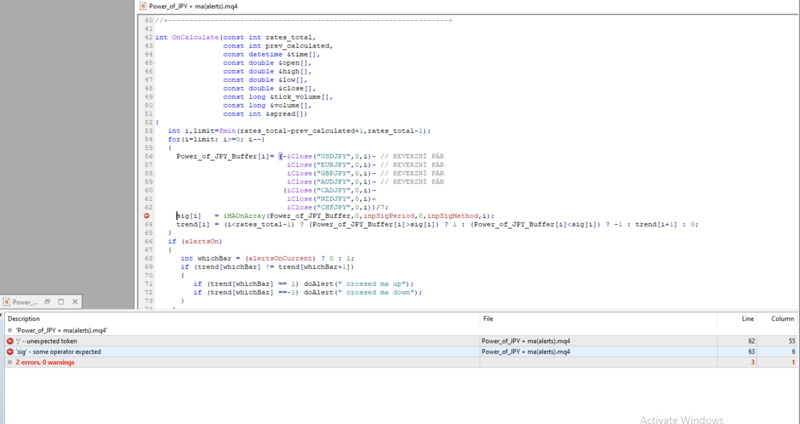Click the red icon beside 'sig' operator error
This screenshot has height=424, width=800.
pyautogui.click(x=9, y=352)
